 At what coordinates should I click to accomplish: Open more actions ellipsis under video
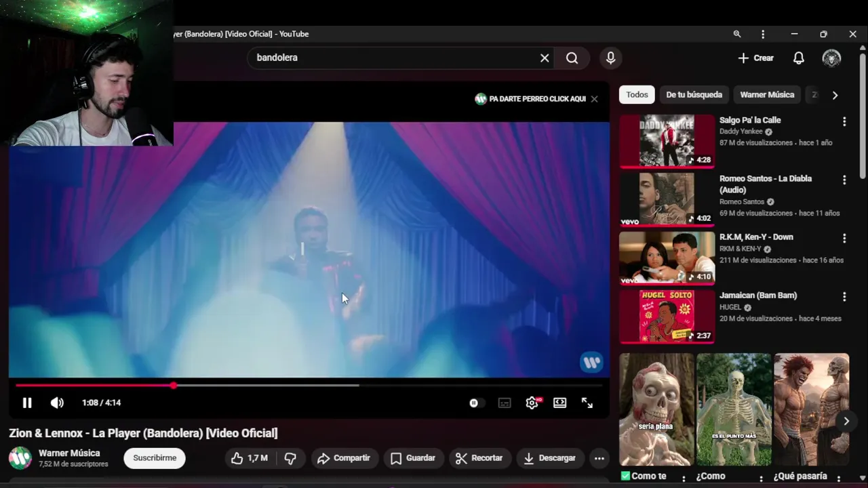[599, 458]
